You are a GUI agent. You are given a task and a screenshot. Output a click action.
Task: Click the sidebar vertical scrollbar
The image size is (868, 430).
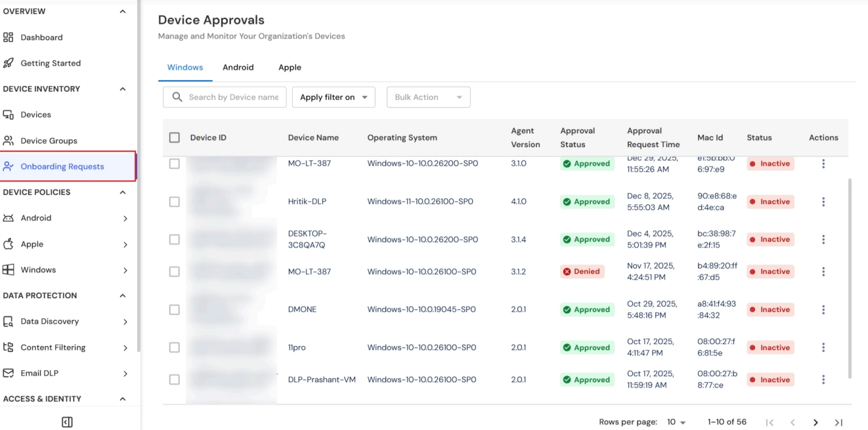[138, 177]
